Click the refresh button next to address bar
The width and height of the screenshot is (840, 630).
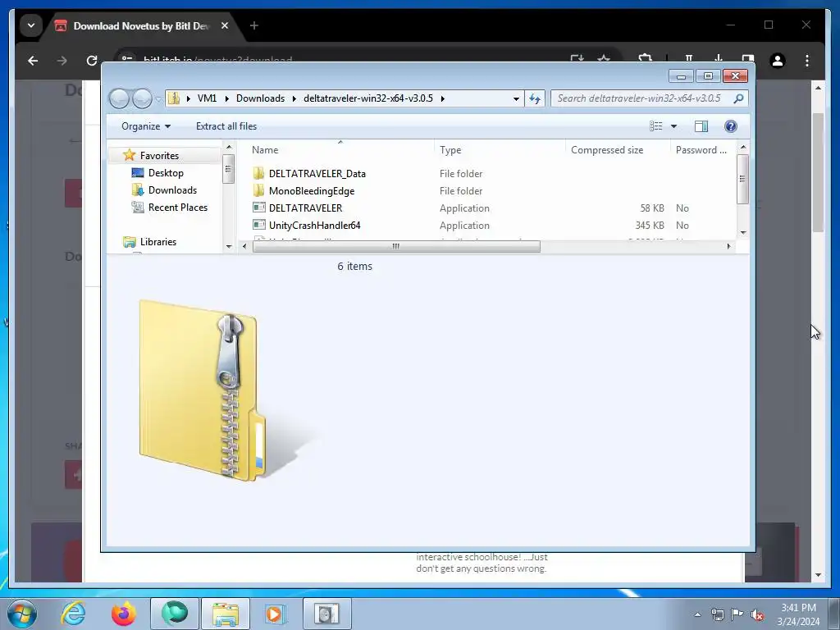point(535,98)
